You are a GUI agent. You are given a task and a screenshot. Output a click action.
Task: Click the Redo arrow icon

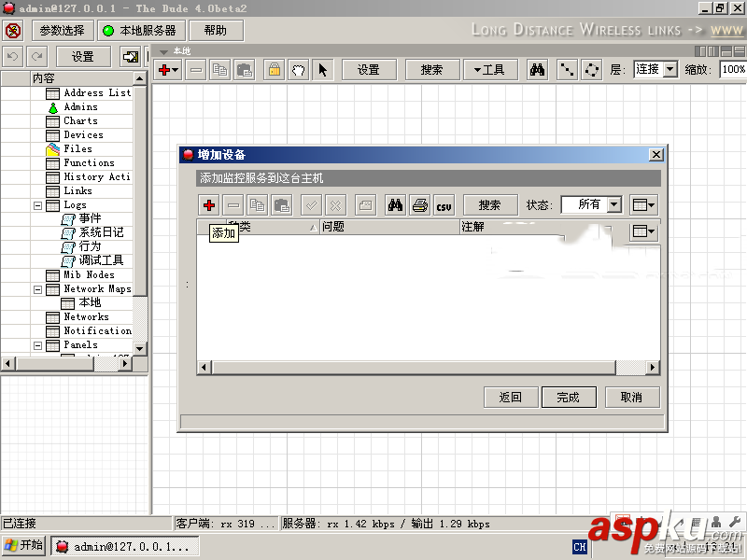pyautogui.click(x=37, y=57)
